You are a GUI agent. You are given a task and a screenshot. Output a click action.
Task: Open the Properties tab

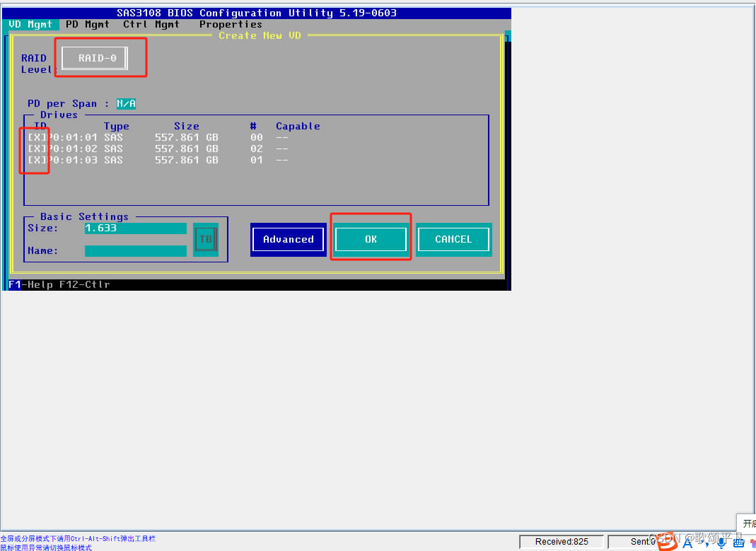pos(231,25)
